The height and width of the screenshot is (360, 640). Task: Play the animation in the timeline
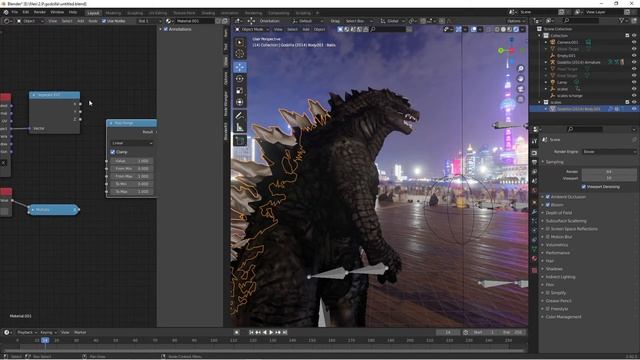click(271, 332)
